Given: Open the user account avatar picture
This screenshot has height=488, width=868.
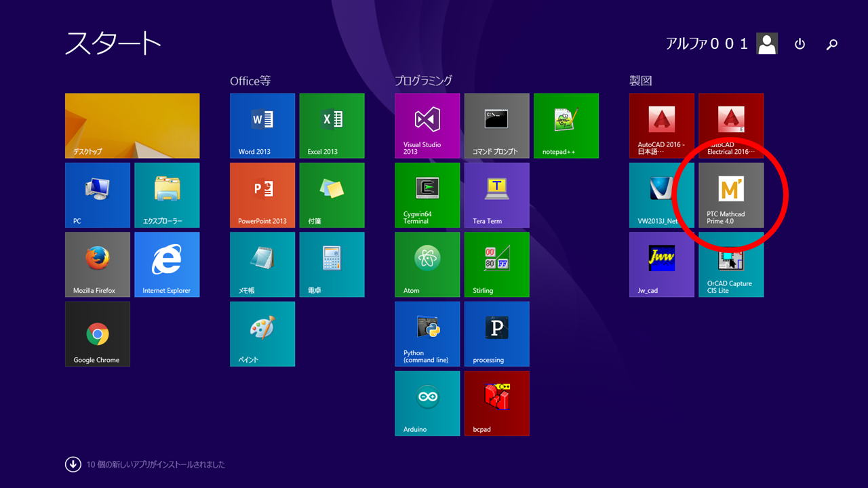Looking at the screenshot, I should [767, 43].
